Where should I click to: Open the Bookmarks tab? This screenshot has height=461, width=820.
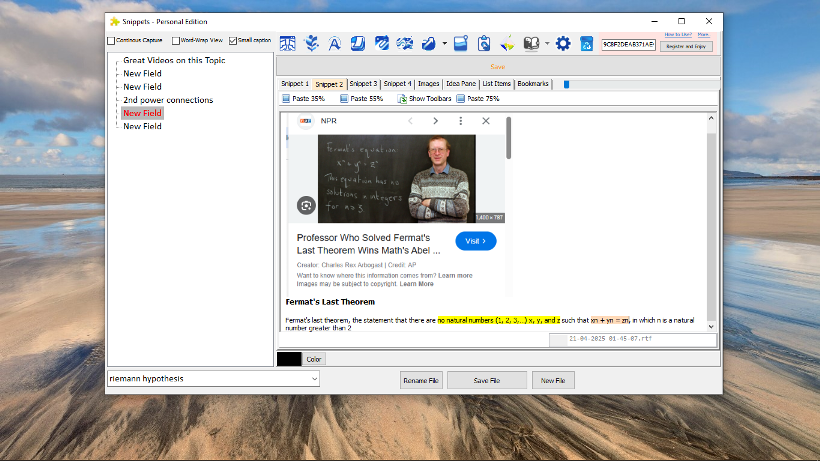(533, 84)
